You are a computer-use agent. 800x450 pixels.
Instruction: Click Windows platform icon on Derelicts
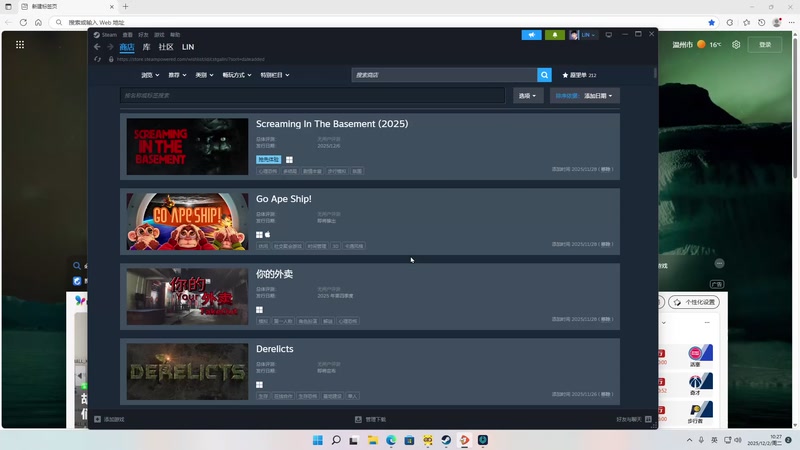[259, 385]
